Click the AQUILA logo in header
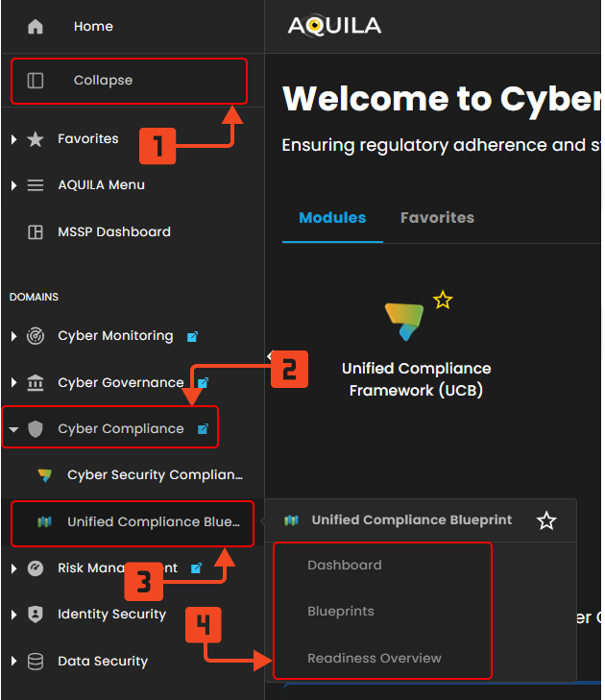 click(334, 26)
